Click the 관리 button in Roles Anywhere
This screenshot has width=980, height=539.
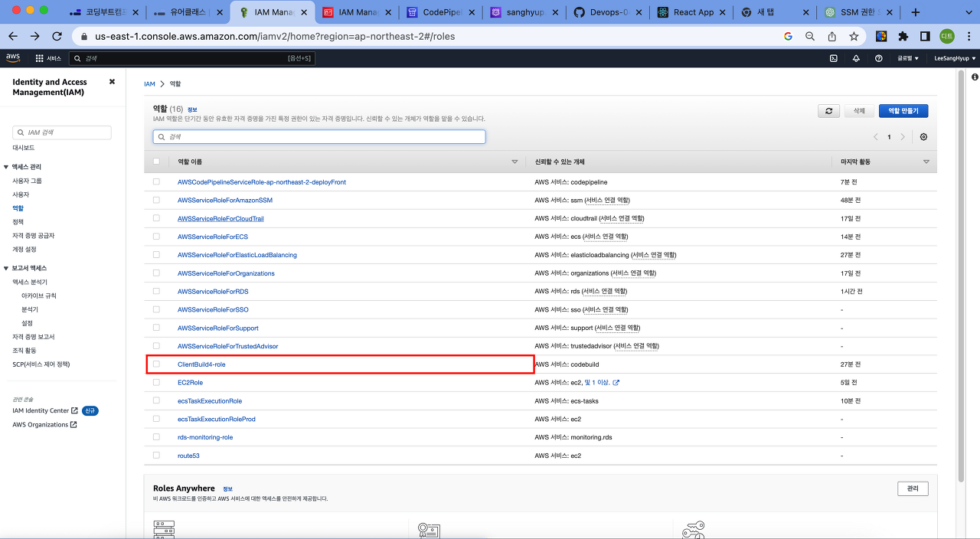pos(913,488)
